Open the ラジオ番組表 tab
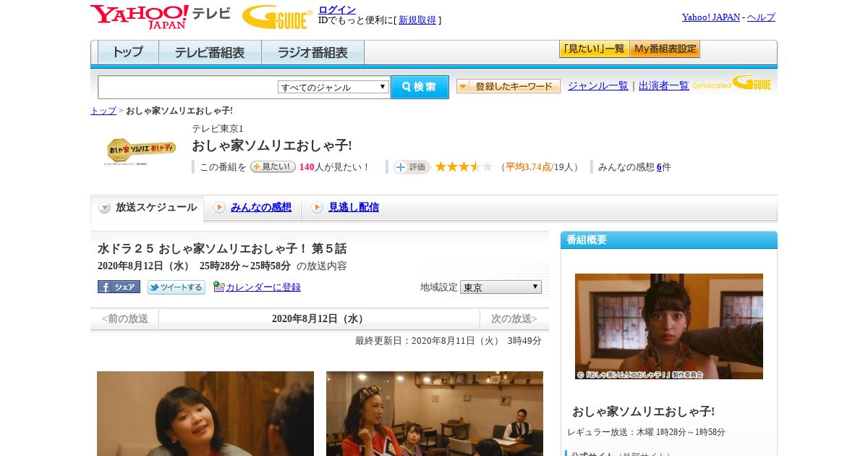Viewport: 868px width, 456px height. [x=312, y=53]
